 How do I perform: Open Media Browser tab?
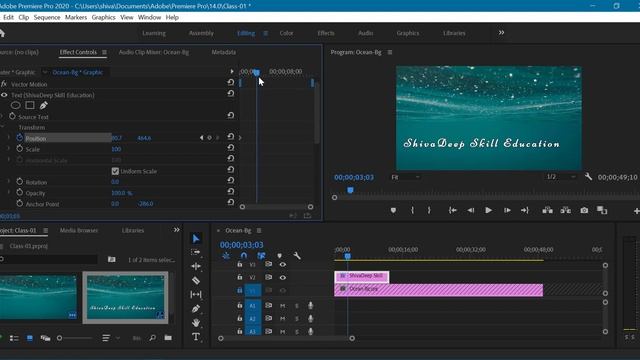(79, 230)
